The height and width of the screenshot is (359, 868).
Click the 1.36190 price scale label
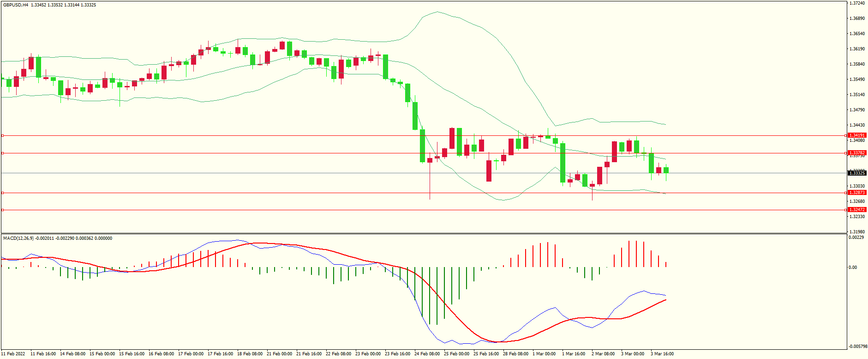(857, 49)
